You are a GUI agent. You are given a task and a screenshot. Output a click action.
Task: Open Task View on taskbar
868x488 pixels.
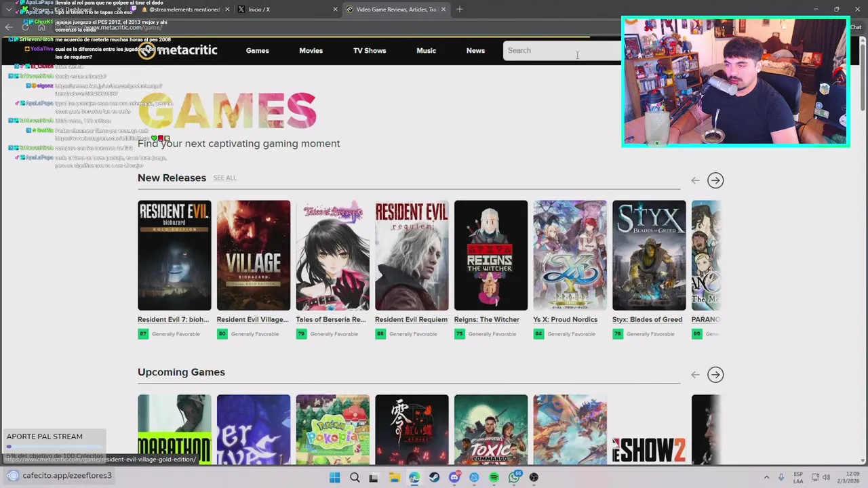[x=374, y=477]
